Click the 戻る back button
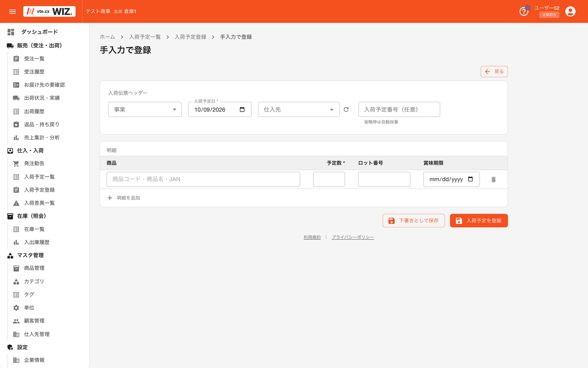 pyautogui.click(x=494, y=71)
